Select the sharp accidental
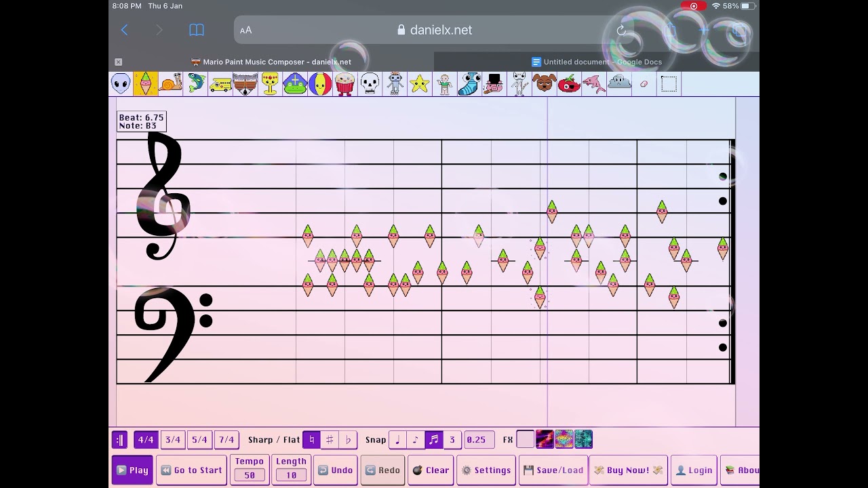 tap(330, 440)
